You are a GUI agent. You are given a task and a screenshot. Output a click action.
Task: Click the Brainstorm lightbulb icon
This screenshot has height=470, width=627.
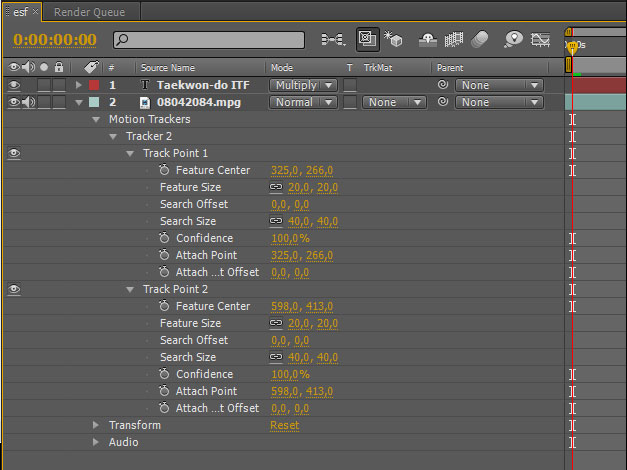[x=513, y=39]
